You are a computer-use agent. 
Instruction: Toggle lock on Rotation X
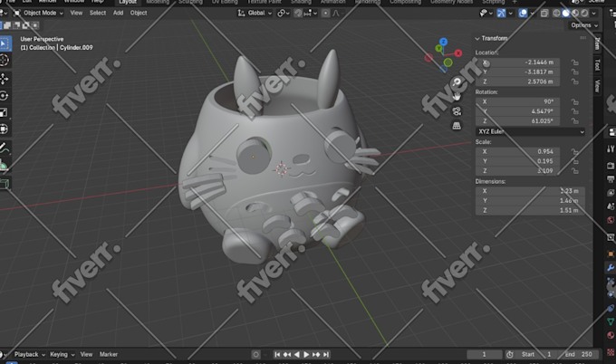coord(574,101)
